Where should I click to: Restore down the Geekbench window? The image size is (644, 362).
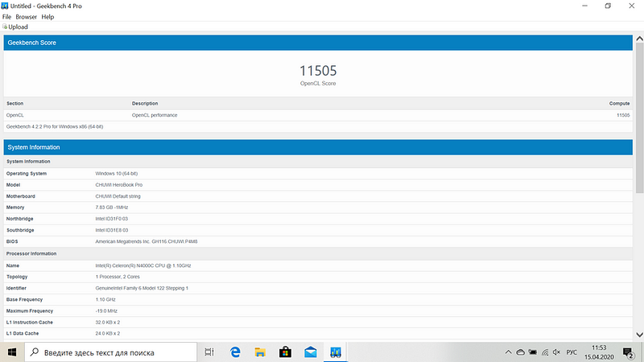[x=608, y=6]
